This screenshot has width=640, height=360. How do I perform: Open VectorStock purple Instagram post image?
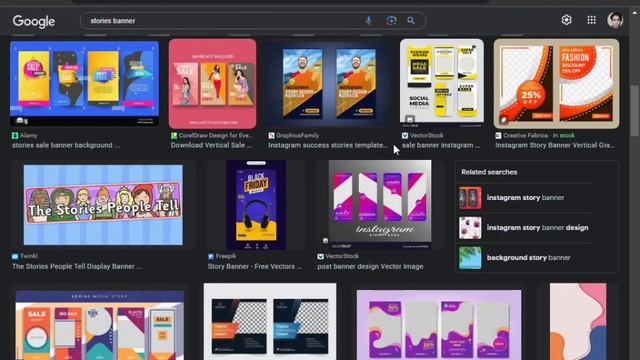tap(380, 204)
